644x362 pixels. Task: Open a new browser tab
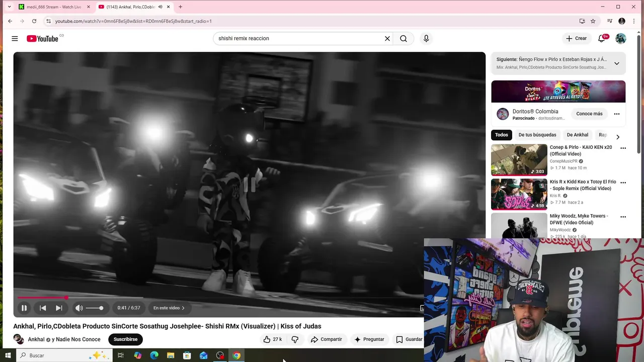(x=181, y=7)
